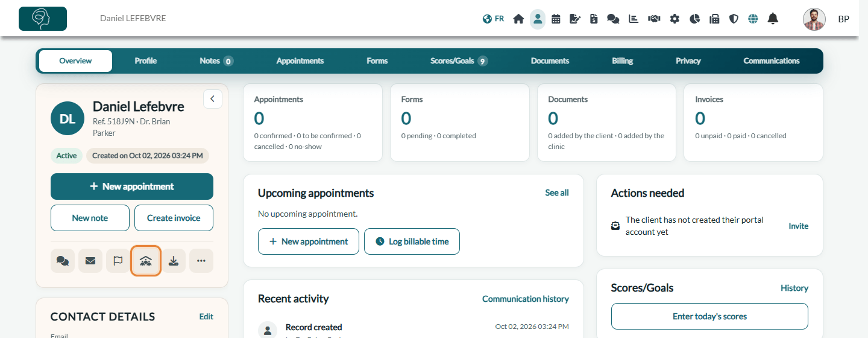
Task: Click the DL initials avatar circle
Action: click(x=68, y=118)
